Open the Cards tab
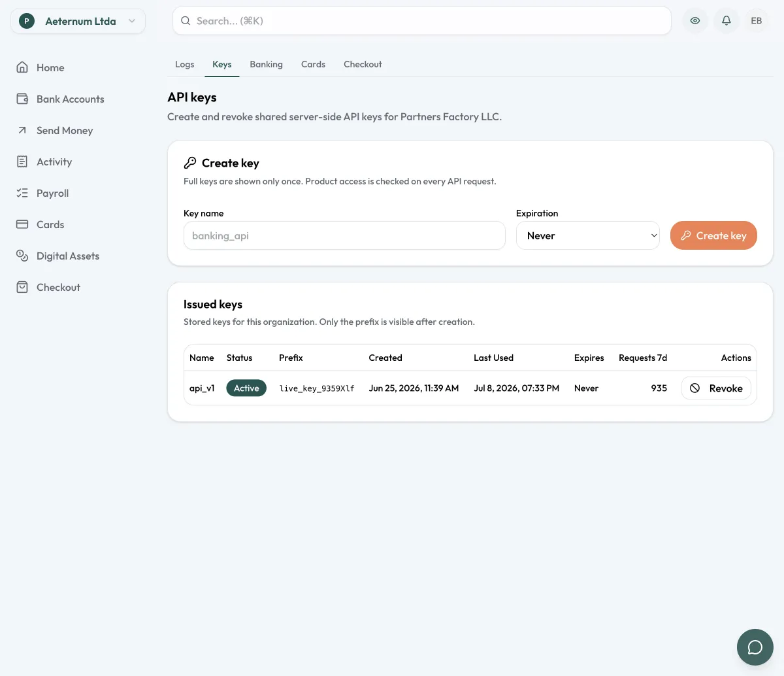 (x=313, y=64)
